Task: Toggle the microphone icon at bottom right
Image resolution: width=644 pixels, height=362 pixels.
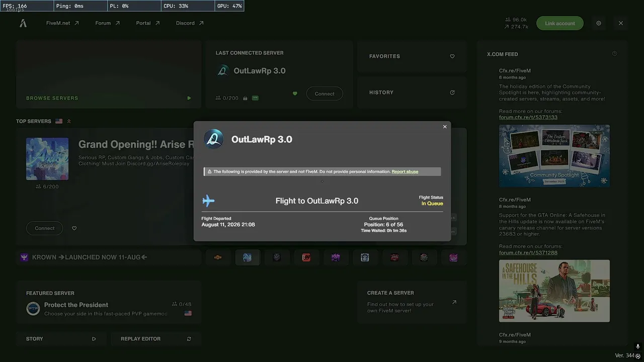Action: pyautogui.click(x=638, y=347)
